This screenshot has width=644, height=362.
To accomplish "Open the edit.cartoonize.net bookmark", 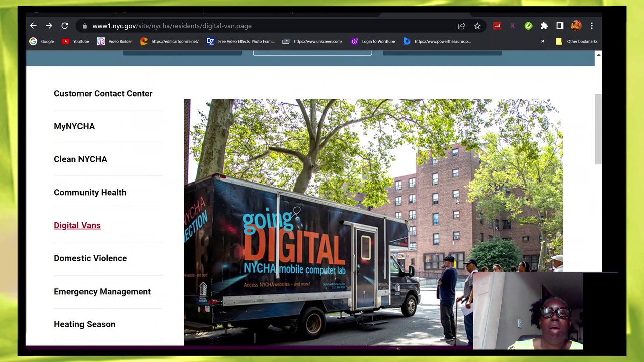I will tap(169, 41).
